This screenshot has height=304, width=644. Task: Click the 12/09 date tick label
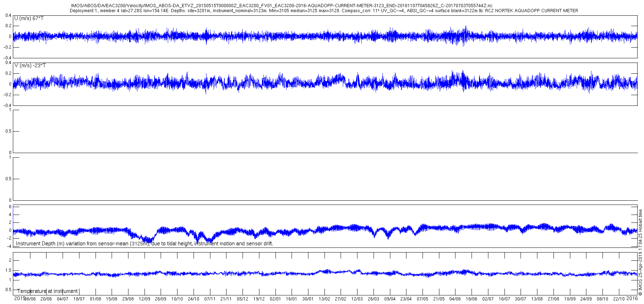(145, 299)
